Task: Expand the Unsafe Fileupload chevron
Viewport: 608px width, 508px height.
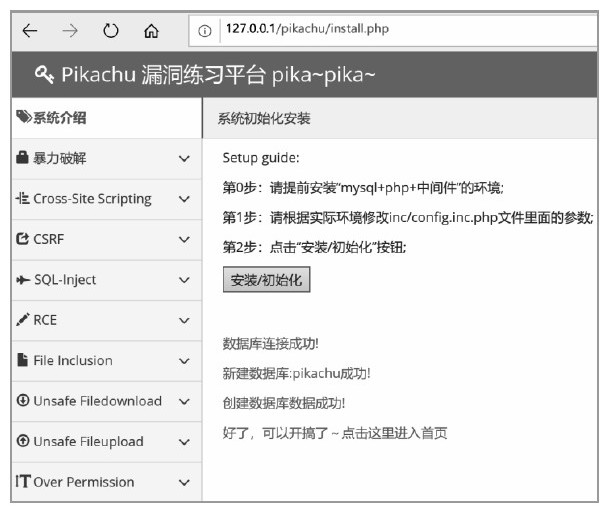Action: pyautogui.click(x=184, y=442)
